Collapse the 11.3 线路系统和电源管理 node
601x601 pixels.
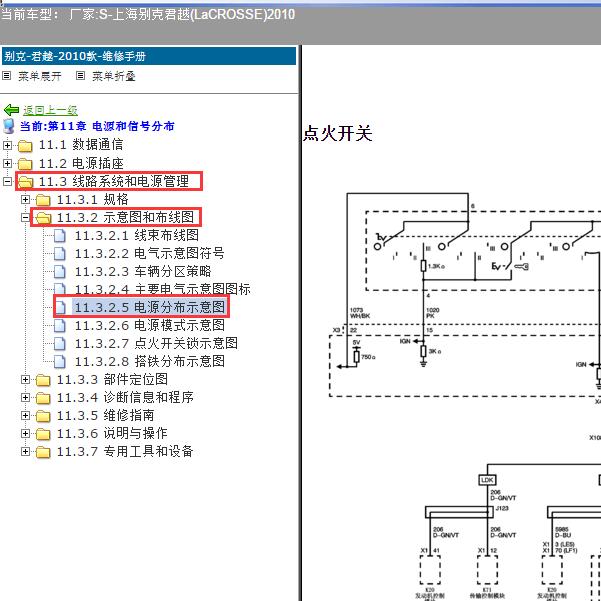7,181
